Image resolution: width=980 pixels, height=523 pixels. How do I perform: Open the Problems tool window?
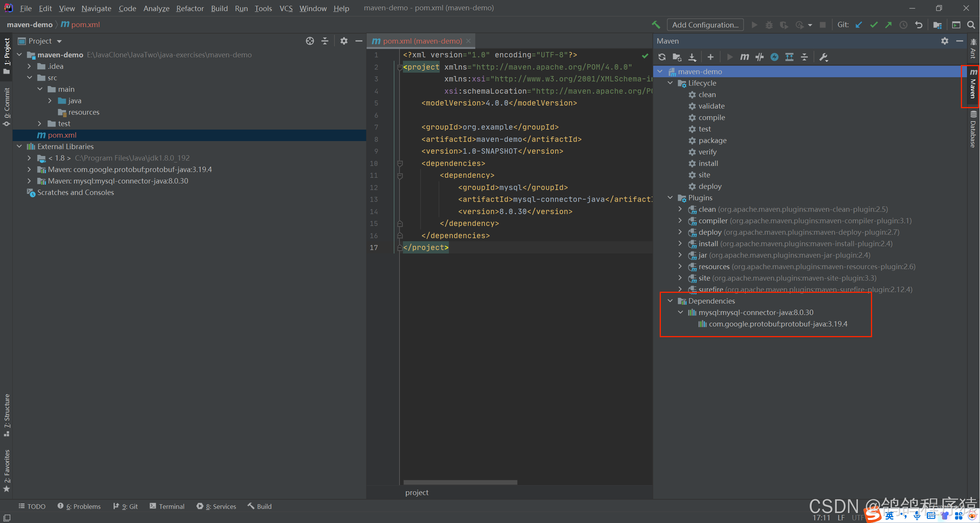(x=79, y=506)
